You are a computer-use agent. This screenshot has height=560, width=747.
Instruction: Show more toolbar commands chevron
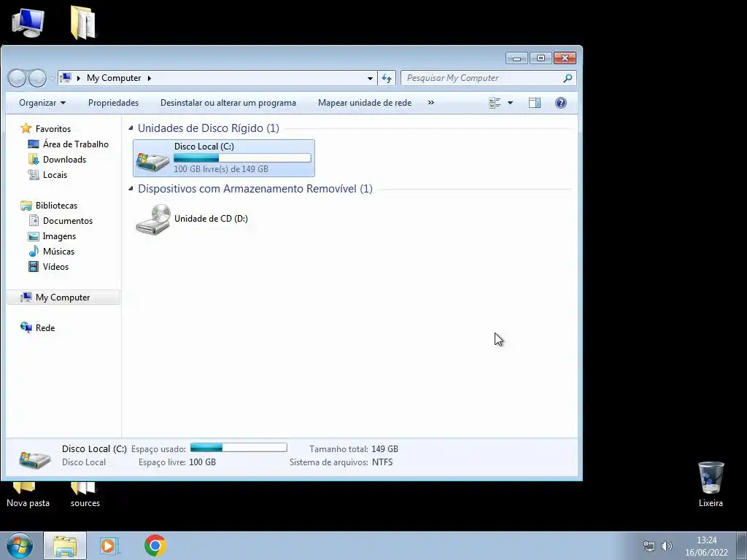point(430,102)
